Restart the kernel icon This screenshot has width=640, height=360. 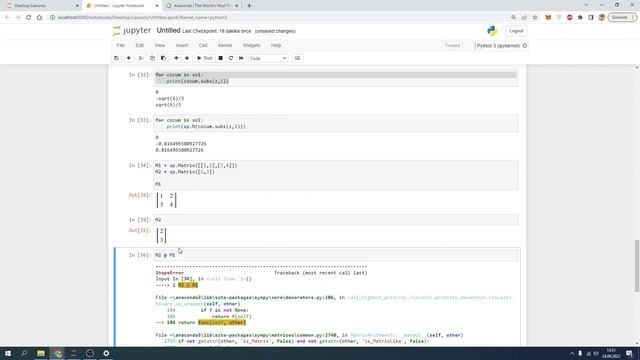pos(231,58)
